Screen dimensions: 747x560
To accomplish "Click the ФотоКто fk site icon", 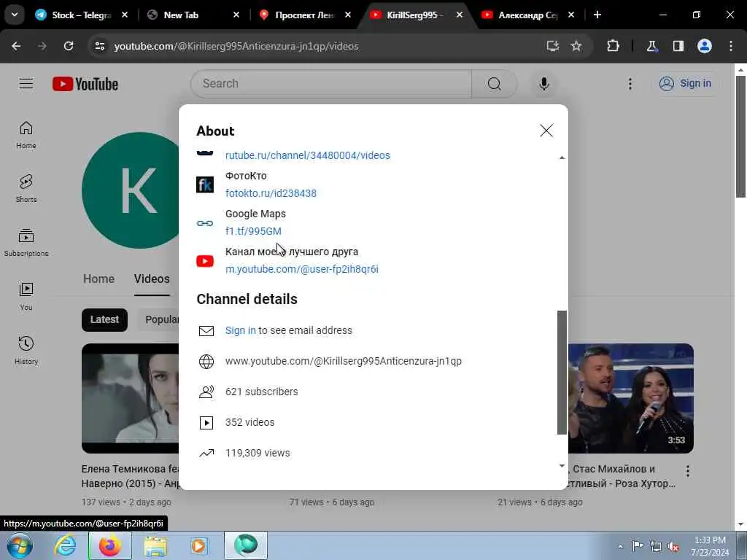I will [x=205, y=184].
